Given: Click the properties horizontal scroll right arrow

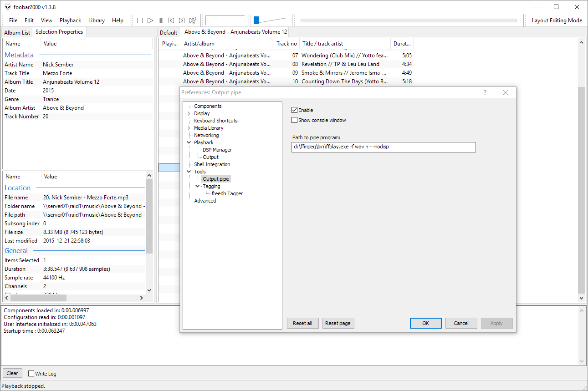Looking at the screenshot, I should coord(141,298).
